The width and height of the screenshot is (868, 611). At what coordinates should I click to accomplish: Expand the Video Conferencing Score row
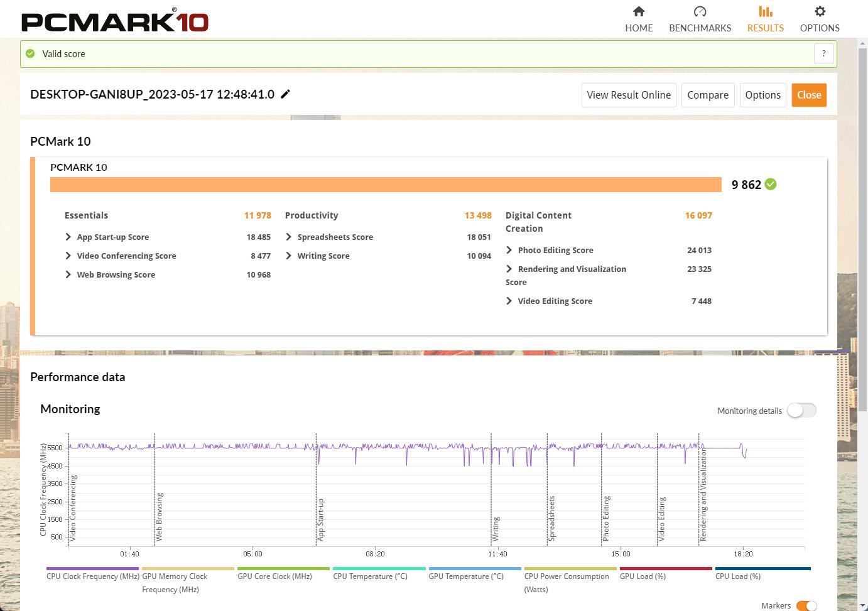pos(68,256)
